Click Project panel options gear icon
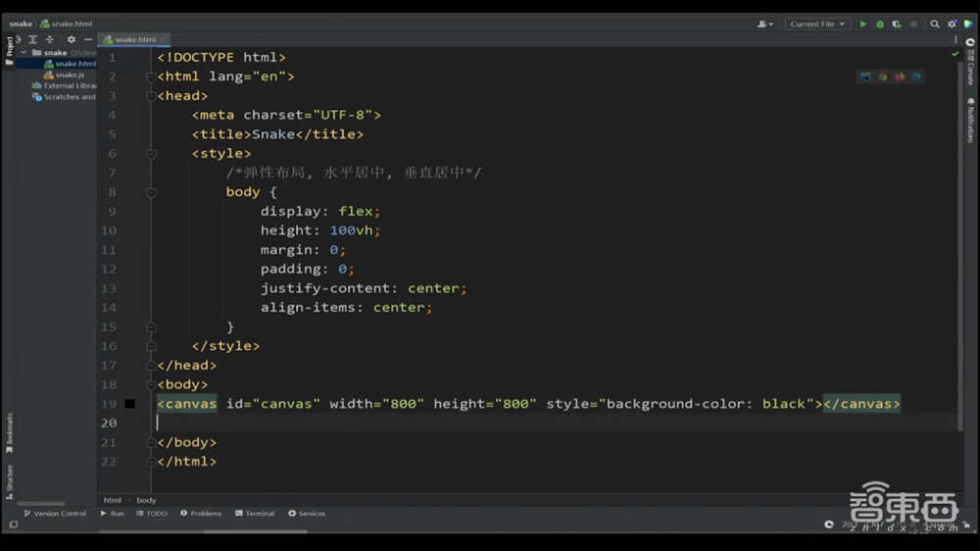 pyautogui.click(x=71, y=39)
